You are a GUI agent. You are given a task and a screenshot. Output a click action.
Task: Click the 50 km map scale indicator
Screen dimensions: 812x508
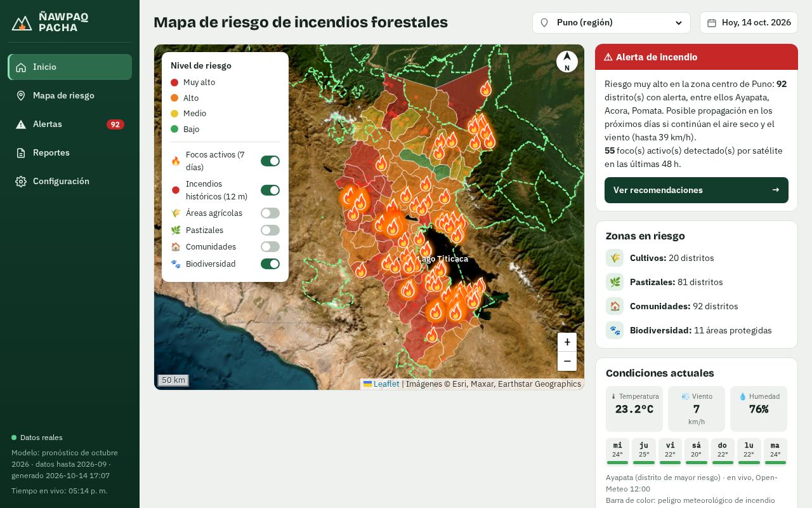pyautogui.click(x=173, y=380)
